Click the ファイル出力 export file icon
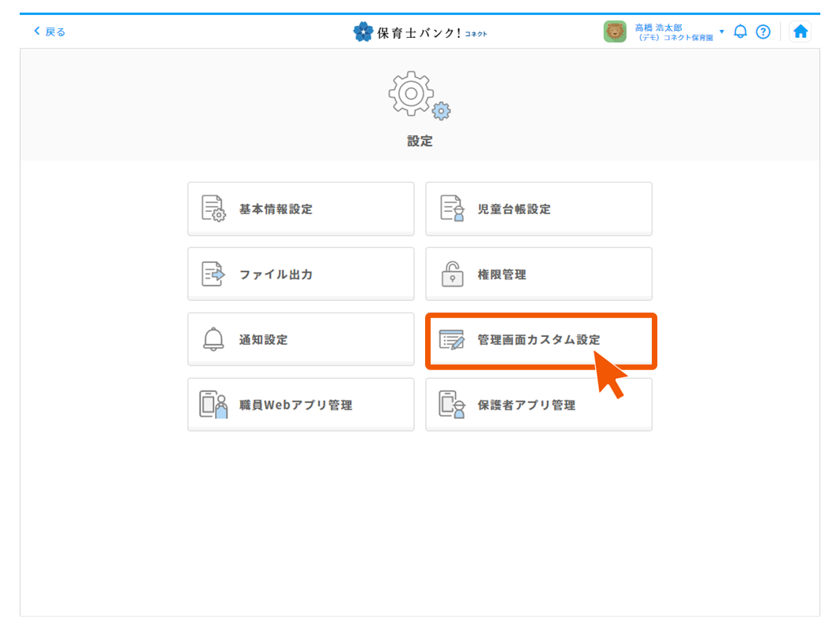 pos(213,274)
